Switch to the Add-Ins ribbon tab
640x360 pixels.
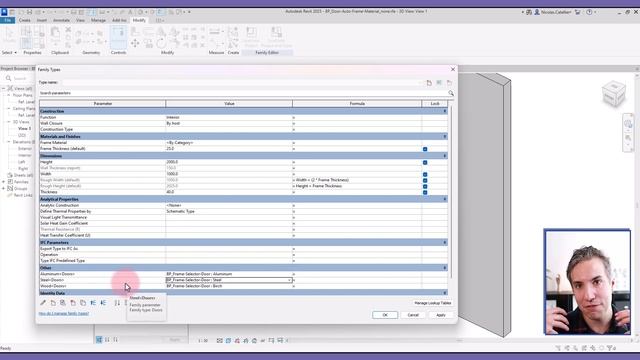[119, 20]
